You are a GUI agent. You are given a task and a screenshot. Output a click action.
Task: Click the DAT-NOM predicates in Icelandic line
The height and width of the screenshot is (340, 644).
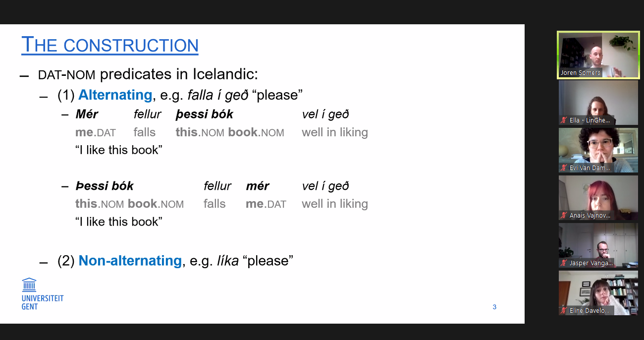tap(148, 75)
